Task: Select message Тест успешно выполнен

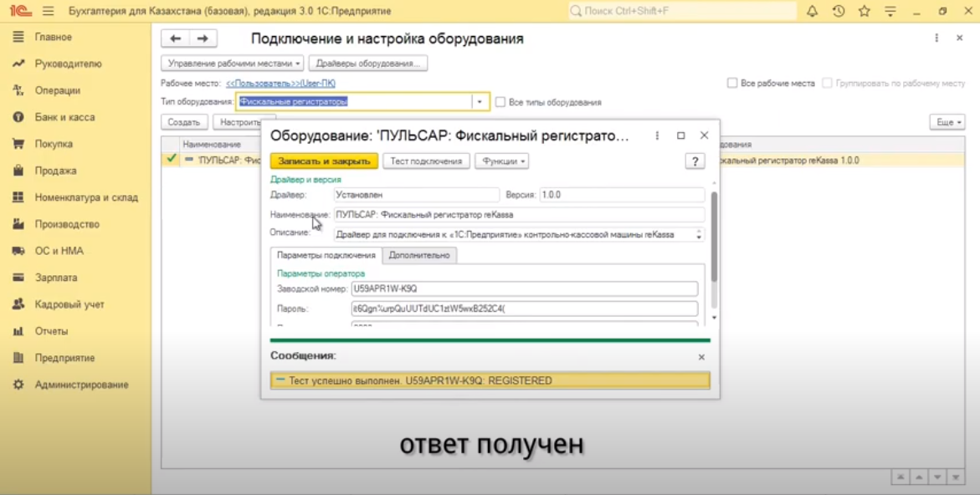Action: (x=490, y=380)
